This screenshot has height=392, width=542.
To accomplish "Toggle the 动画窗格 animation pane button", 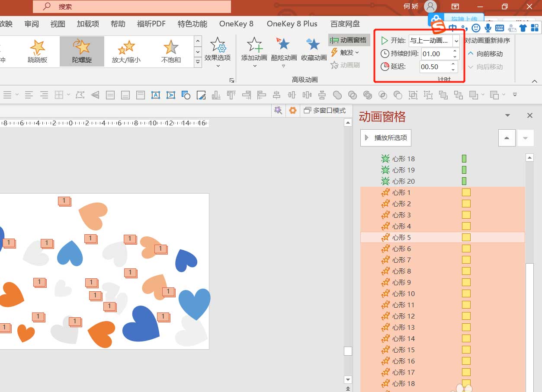I will click(x=349, y=40).
